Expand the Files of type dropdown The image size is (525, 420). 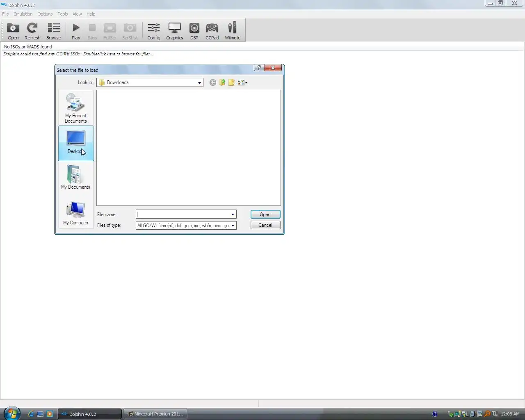[233, 225]
